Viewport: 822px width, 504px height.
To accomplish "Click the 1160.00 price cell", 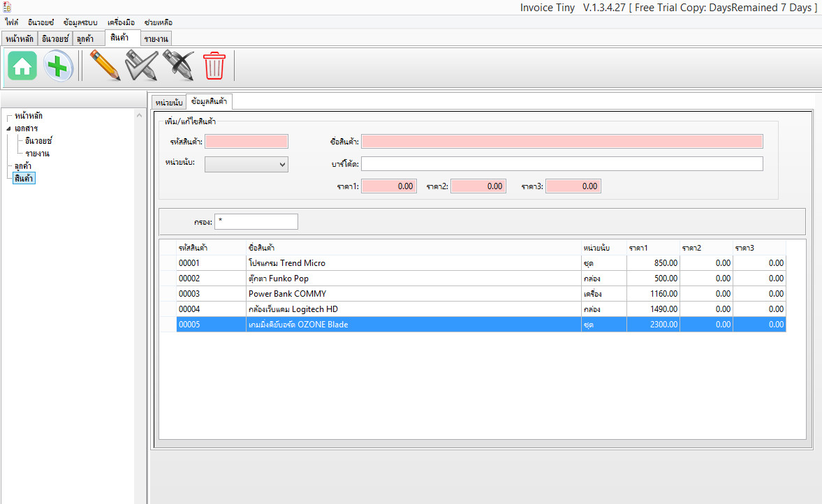I will pyautogui.click(x=653, y=293).
